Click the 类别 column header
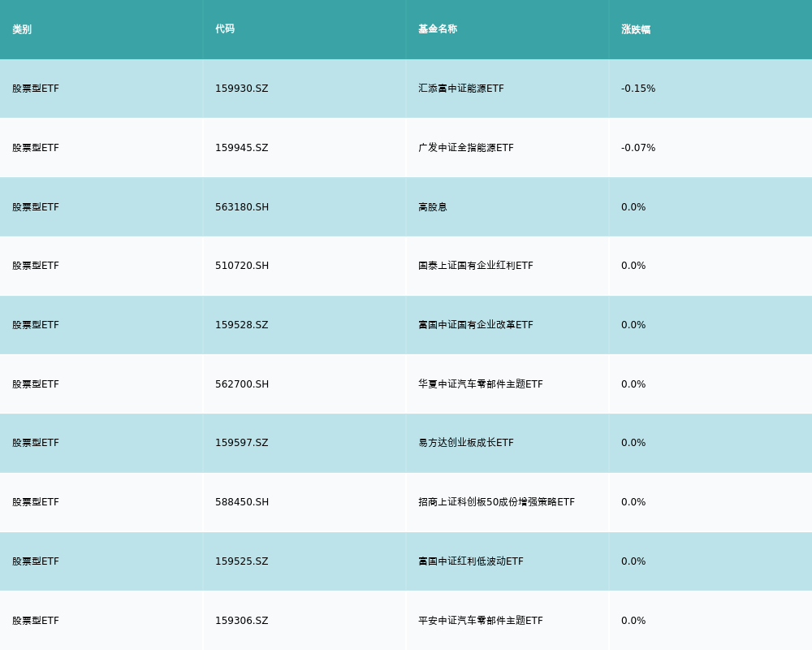This screenshot has width=812, height=650. (22, 29)
